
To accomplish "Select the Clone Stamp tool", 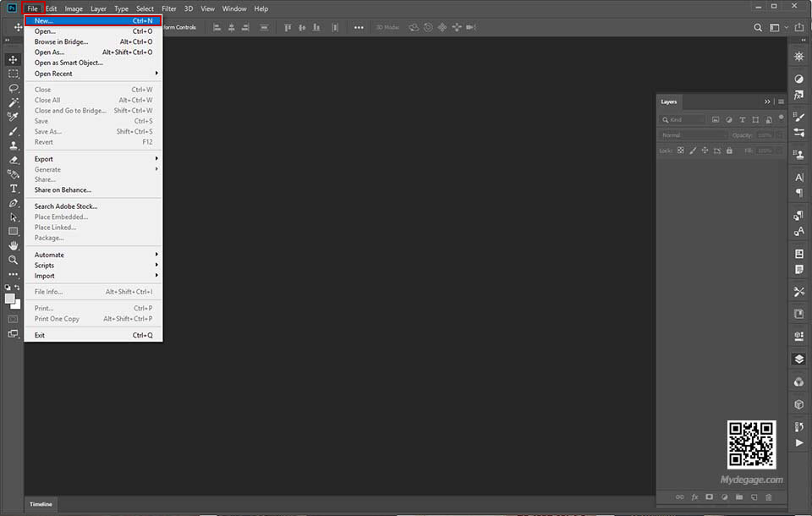I will tap(13, 145).
